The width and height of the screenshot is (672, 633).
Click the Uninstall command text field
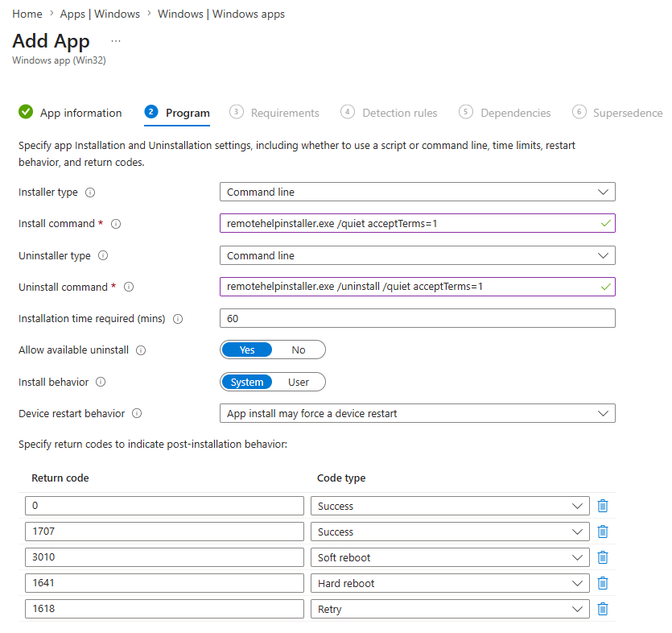coord(418,287)
